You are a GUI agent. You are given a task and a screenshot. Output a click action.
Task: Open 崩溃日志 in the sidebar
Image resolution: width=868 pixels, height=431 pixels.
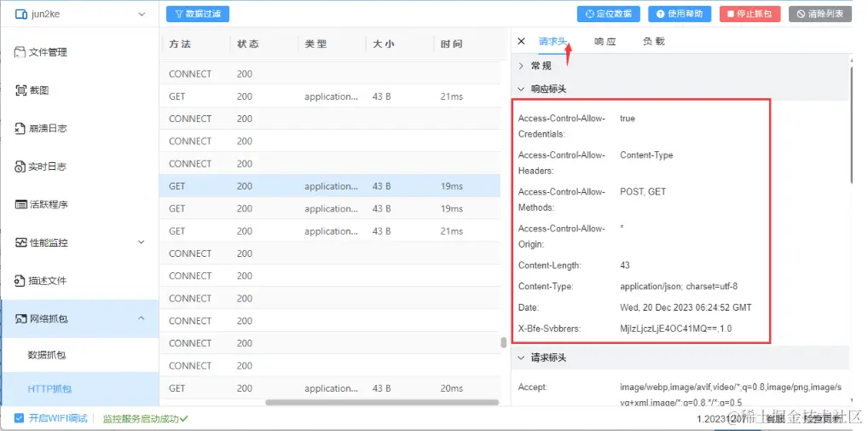pos(79,129)
